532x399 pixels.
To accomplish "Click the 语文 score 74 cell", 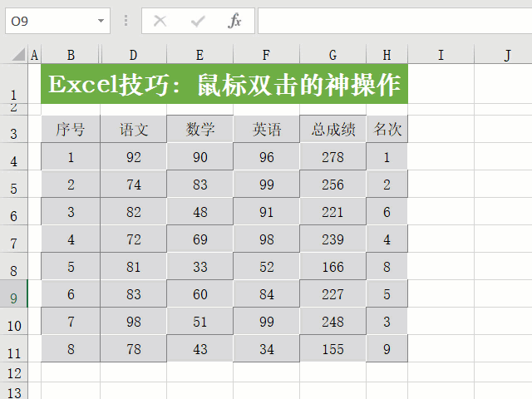I will pos(133,184).
